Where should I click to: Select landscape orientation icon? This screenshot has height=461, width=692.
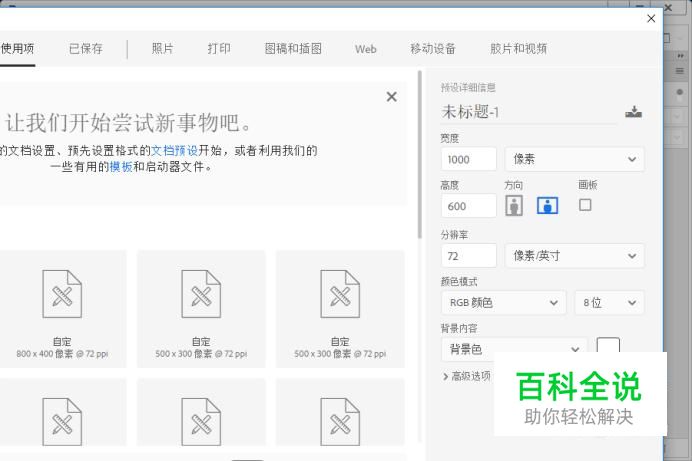click(547, 206)
